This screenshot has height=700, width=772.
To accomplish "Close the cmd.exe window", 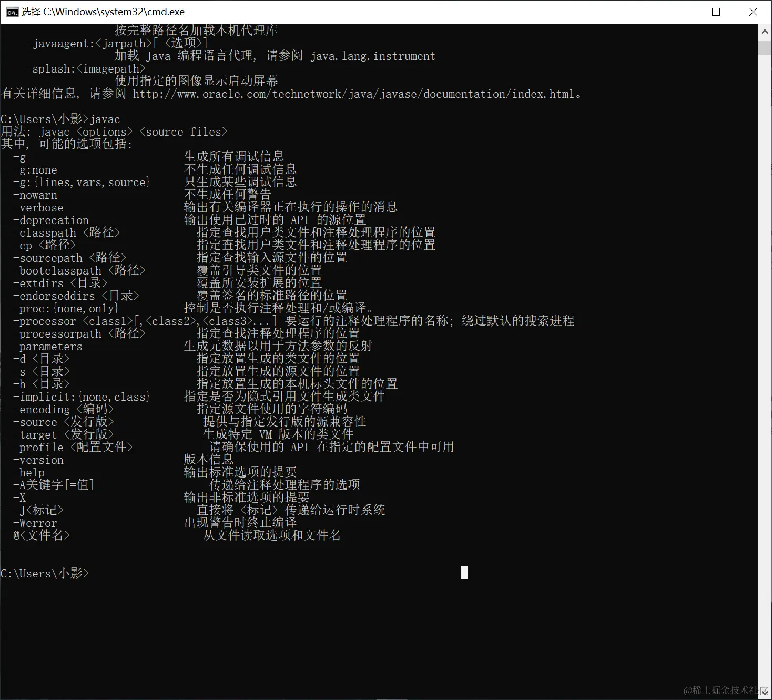I will 753,12.
